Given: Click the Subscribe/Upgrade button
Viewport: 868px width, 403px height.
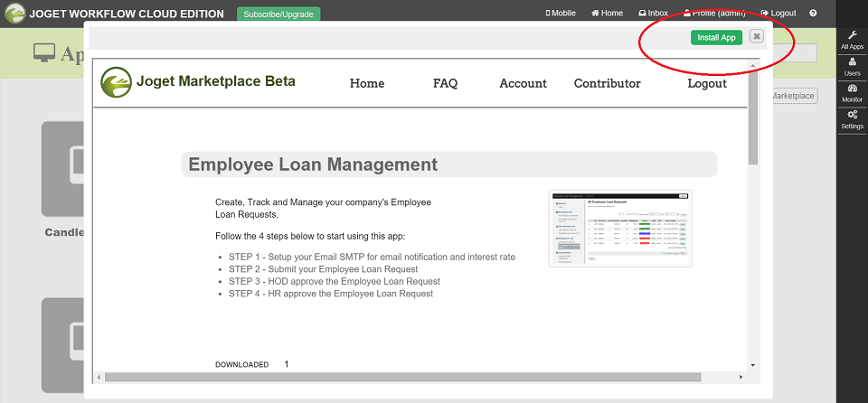Looking at the screenshot, I should click(278, 15).
